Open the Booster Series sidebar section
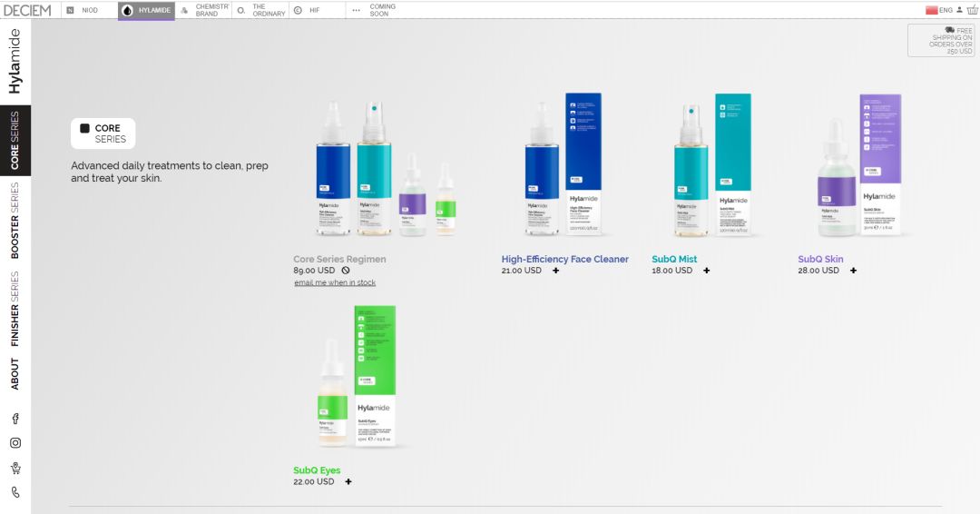 15,221
